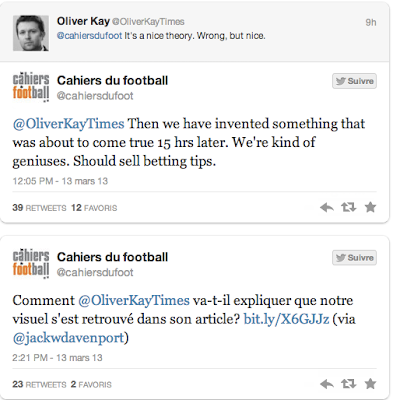Retweet the tweet mentioning @jackwdavenport
Image resolution: width=393 pixels, height=400 pixels.
(349, 384)
